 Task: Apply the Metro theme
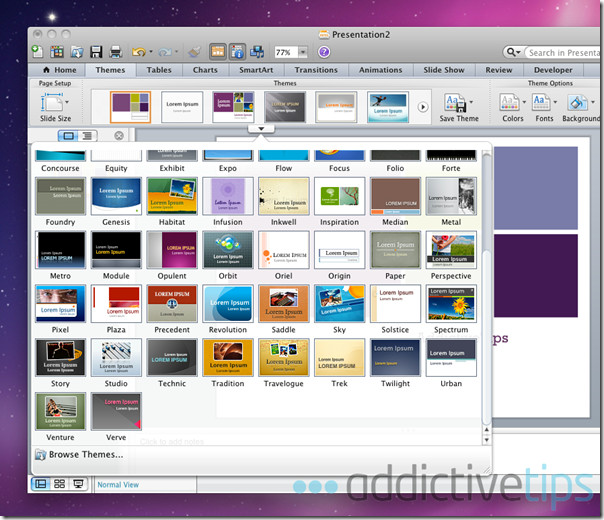click(60, 250)
